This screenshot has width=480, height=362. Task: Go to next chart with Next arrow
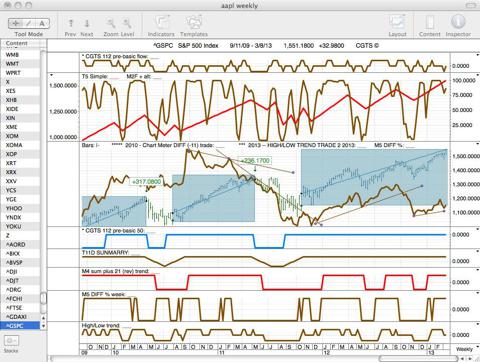click(x=87, y=23)
